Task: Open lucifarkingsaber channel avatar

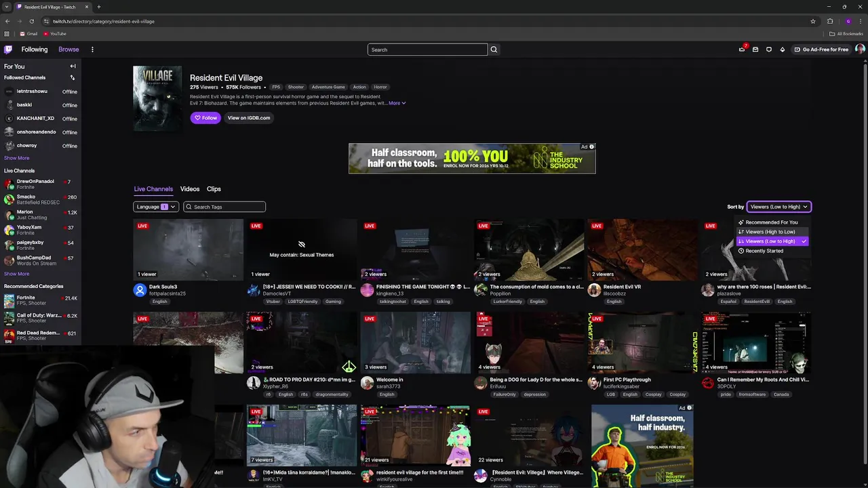Action: point(594,383)
